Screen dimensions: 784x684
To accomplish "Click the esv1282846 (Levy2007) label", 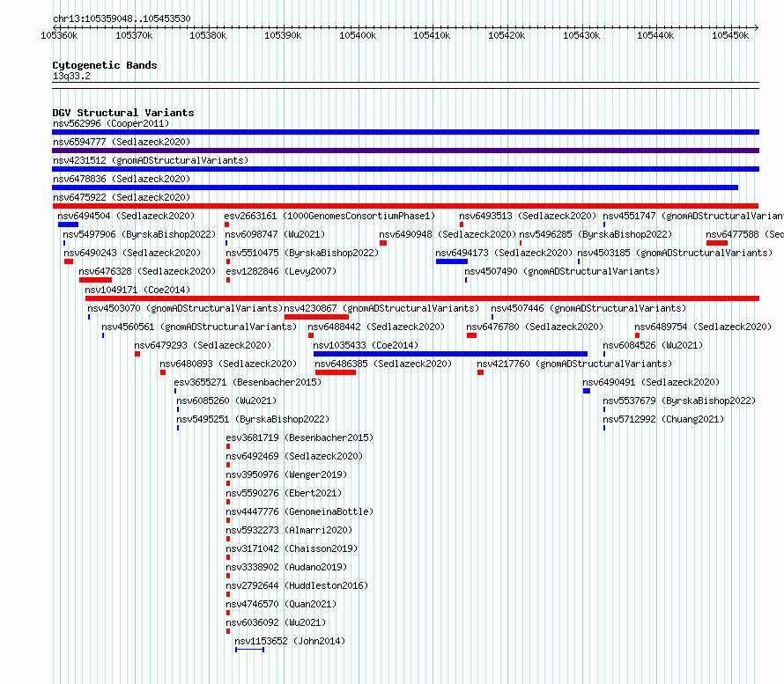I will point(281,271).
